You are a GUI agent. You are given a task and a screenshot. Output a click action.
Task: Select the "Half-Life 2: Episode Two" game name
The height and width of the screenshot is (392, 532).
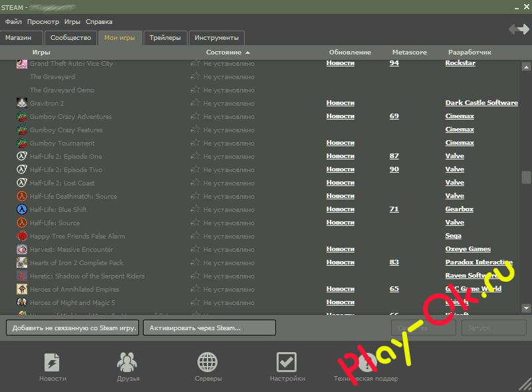click(66, 169)
